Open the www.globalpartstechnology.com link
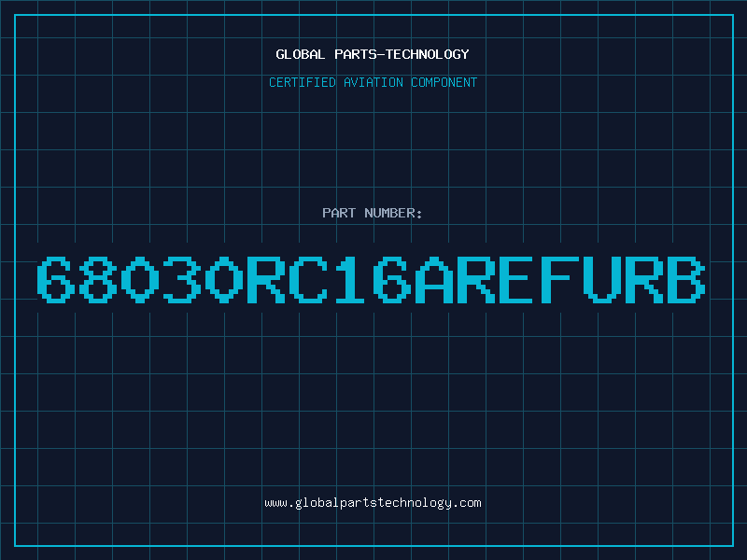The image size is (747, 560). 373,503
